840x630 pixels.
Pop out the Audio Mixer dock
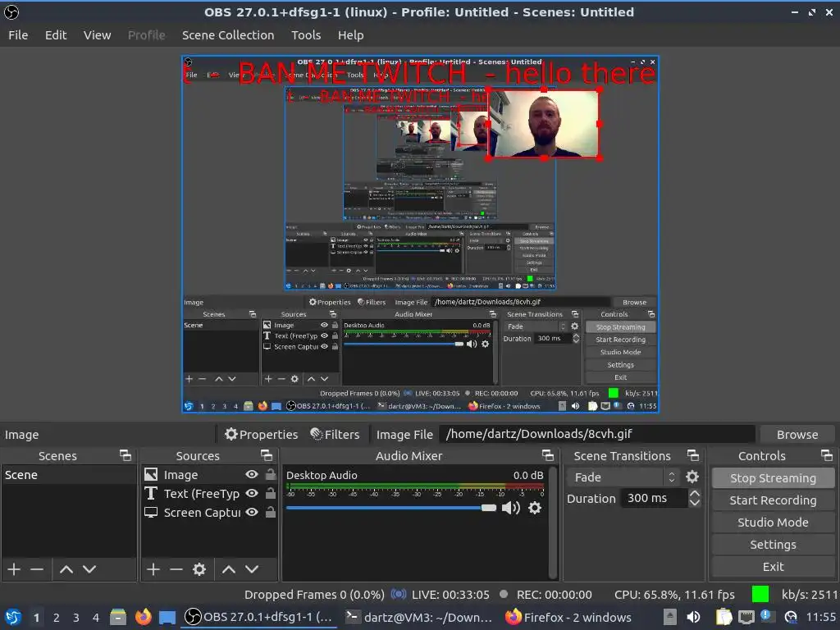pyautogui.click(x=547, y=456)
